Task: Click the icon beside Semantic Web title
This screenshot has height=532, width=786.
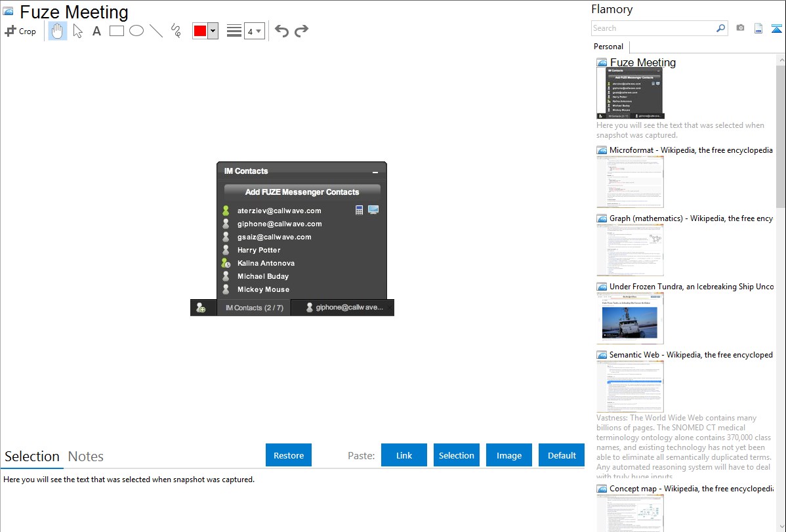Action: (602, 355)
